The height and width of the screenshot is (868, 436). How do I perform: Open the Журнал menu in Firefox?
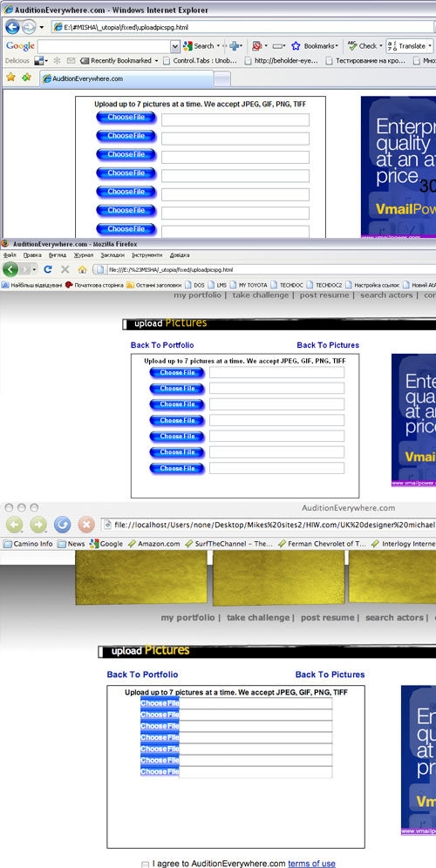pyautogui.click(x=84, y=255)
